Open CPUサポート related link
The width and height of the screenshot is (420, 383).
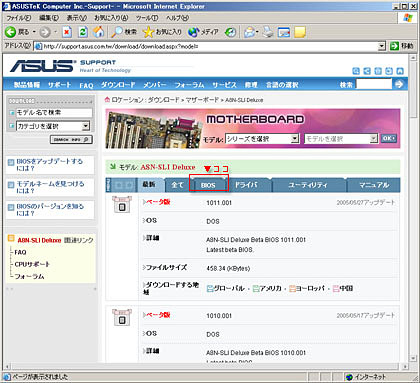(x=32, y=264)
